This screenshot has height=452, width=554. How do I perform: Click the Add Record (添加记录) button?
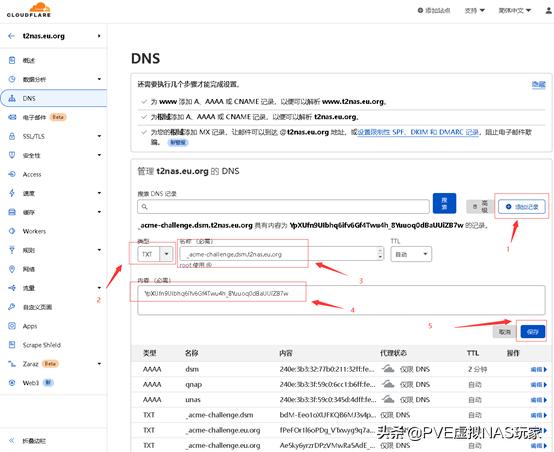tap(522, 207)
